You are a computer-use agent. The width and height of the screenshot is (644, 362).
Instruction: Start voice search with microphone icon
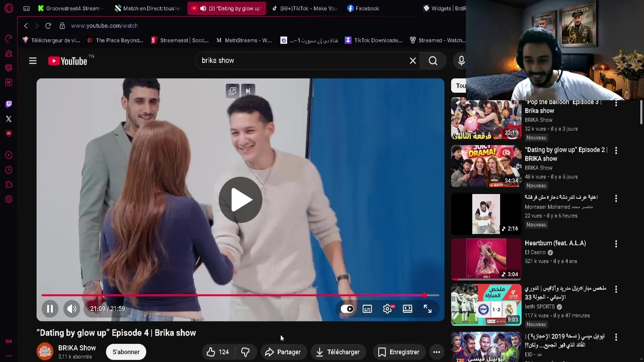(x=461, y=61)
